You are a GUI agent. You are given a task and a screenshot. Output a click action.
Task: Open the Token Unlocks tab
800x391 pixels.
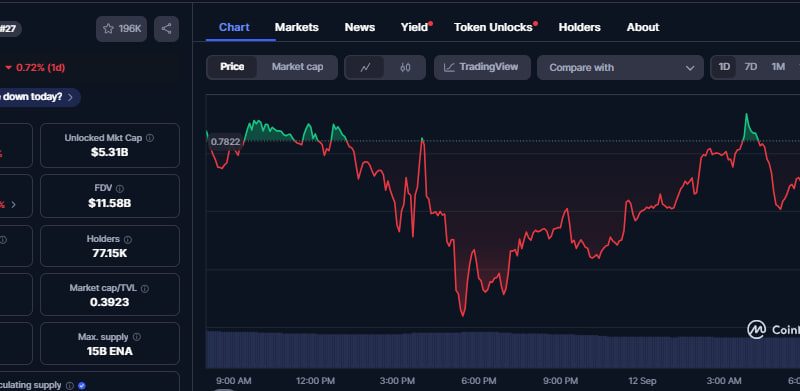click(493, 28)
